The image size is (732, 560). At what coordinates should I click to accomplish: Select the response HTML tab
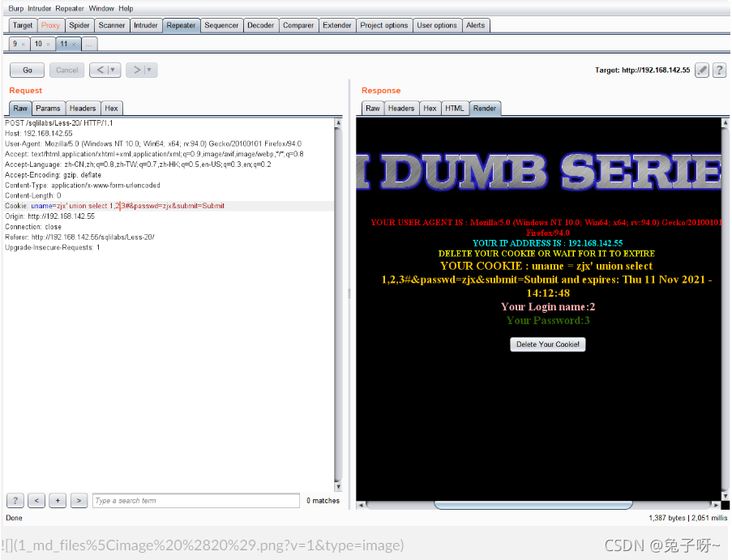(x=454, y=109)
